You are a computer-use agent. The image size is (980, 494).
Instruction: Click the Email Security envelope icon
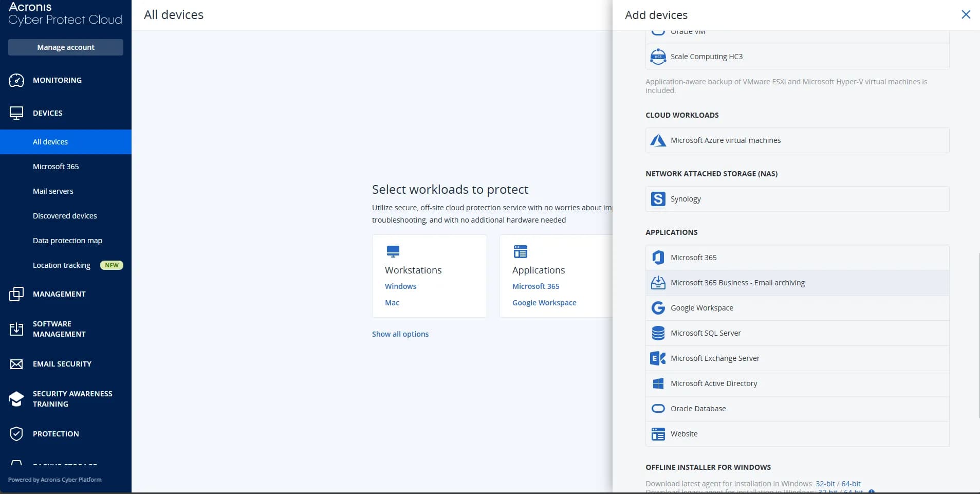(x=16, y=363)
